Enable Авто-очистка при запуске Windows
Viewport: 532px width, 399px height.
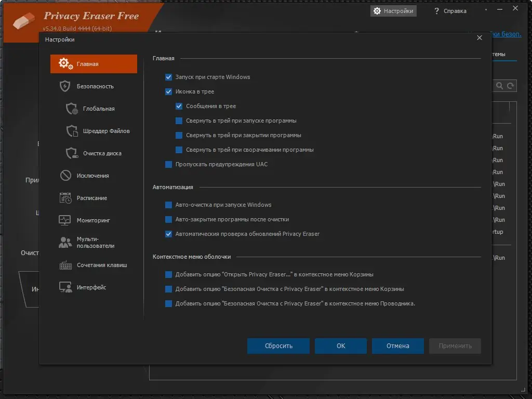point(168,205)
